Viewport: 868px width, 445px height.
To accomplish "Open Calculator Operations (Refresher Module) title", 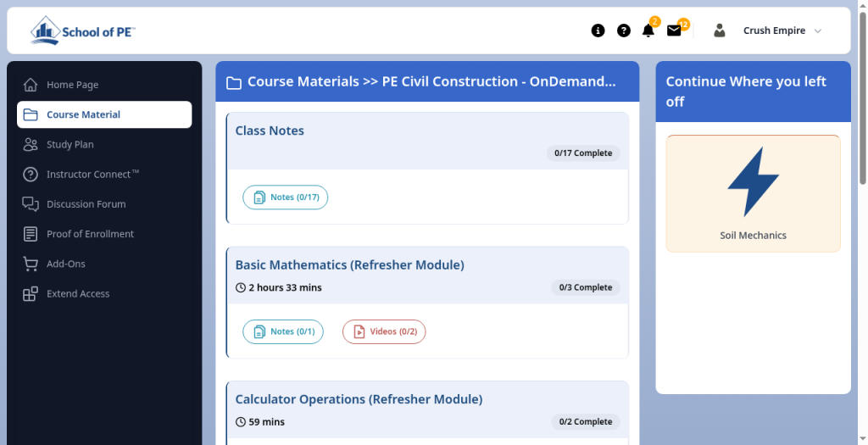I will click(x=359, y=399).
